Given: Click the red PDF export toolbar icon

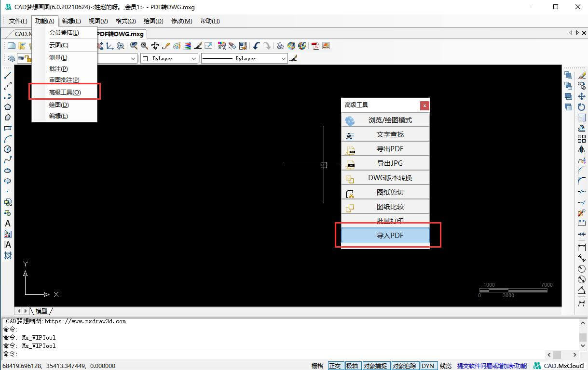Looking at the screenshot, I should coord(315,46).
